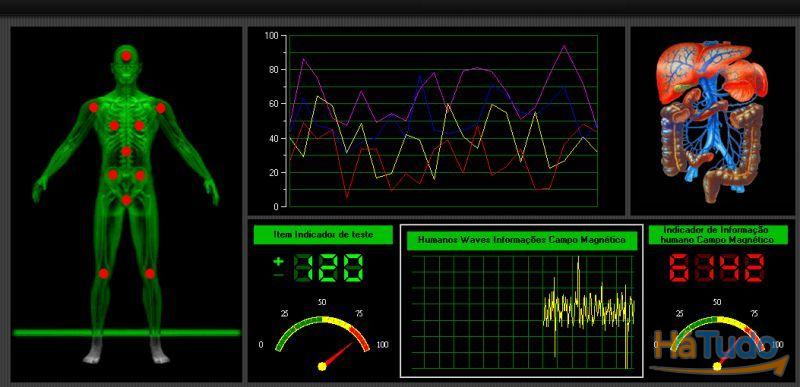This screenshot has height=387, width=800.
Task: Click the red digital counter display
Action: (717, 267)
